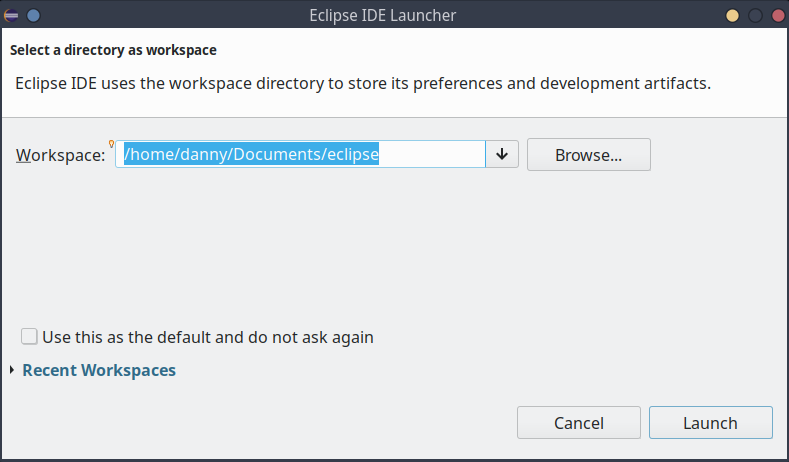Enable 'Use this as the default' checkbox

coord(29,337)
